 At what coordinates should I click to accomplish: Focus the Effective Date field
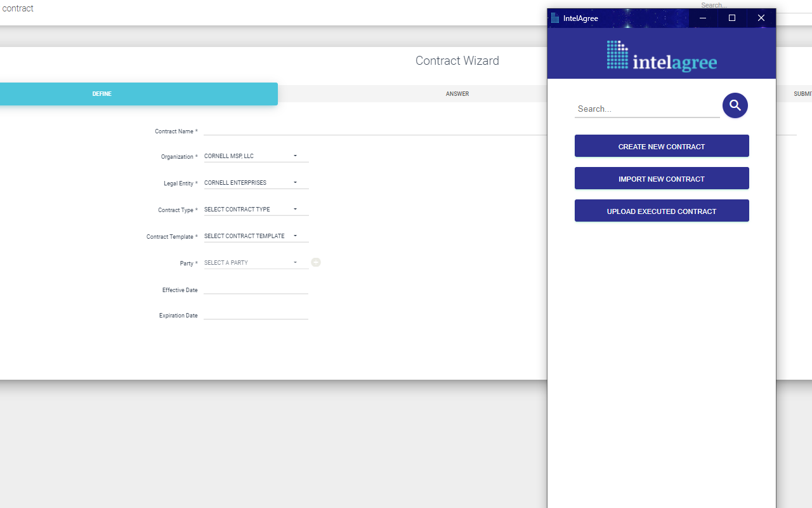click(x=256, y=289)
